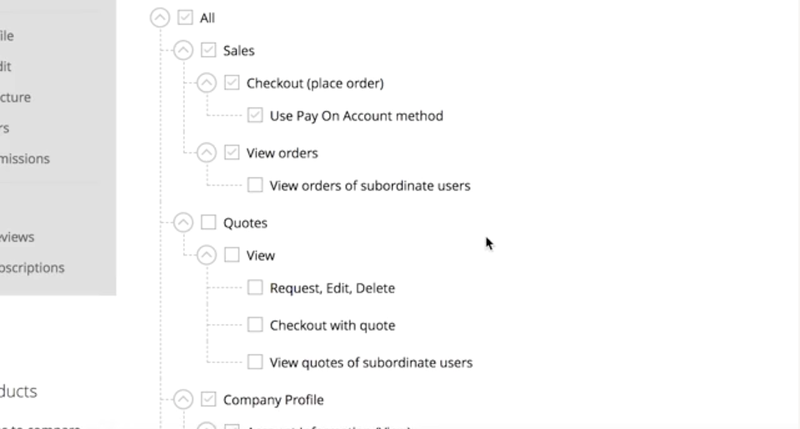800x429 pixels.
Task: Collapse the Checkout (place order) node
Action: point(207,83)
